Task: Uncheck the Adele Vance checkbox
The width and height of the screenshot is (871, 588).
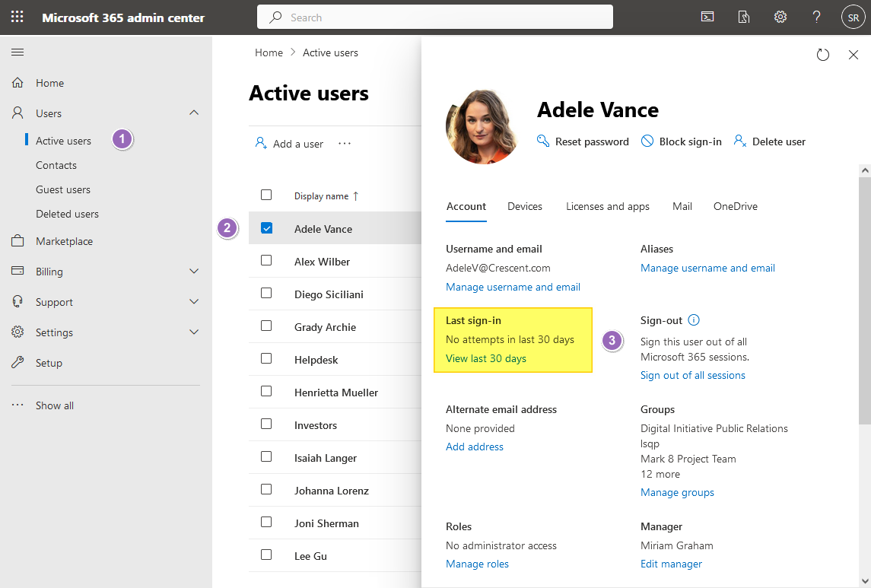Action: [x=267, y=228]
